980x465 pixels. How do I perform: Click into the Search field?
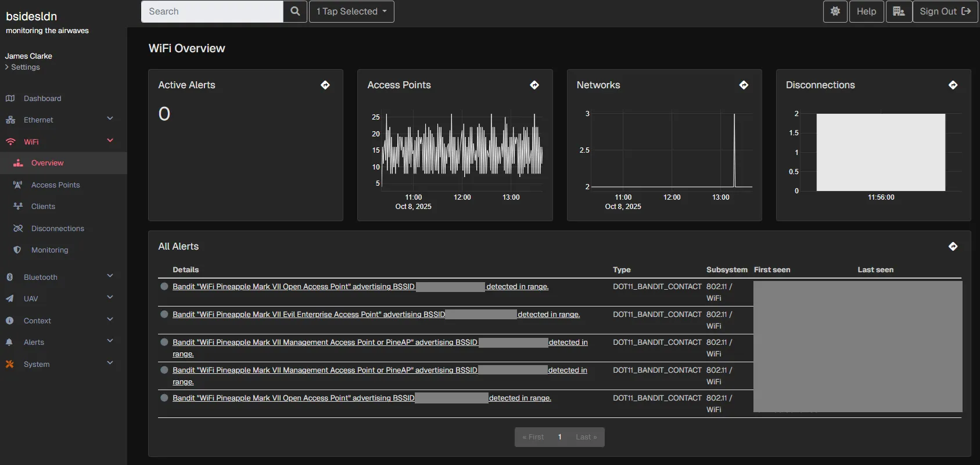212,12
